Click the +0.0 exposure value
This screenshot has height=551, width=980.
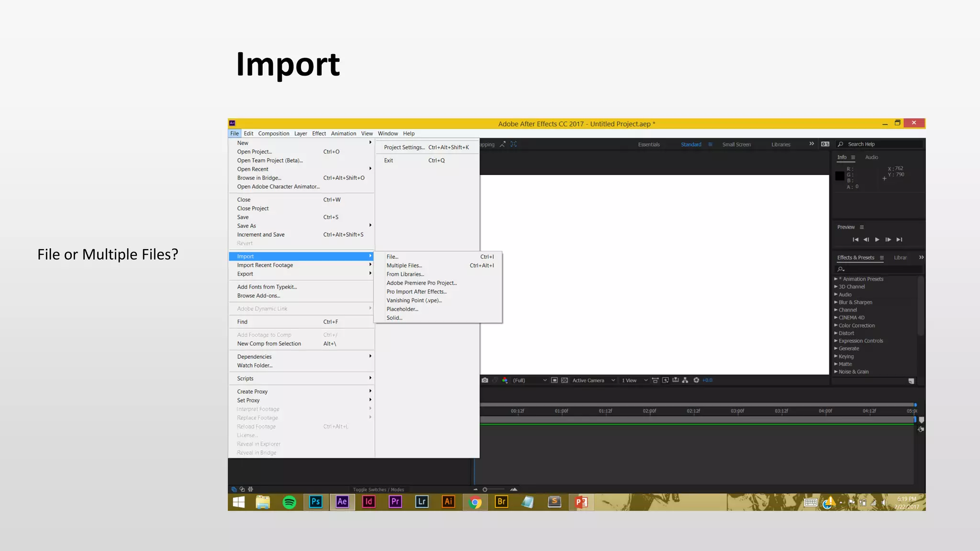707,380
